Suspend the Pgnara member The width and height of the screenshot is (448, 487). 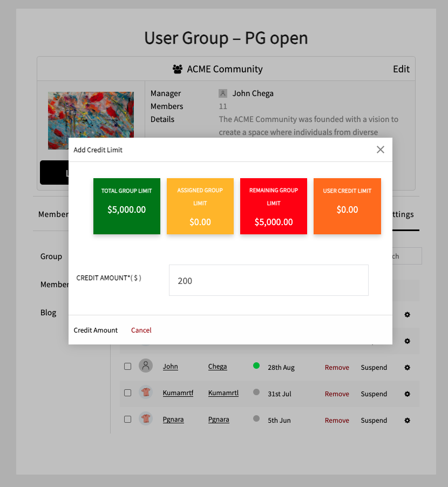pyautogui.click(x=374, y=420)
